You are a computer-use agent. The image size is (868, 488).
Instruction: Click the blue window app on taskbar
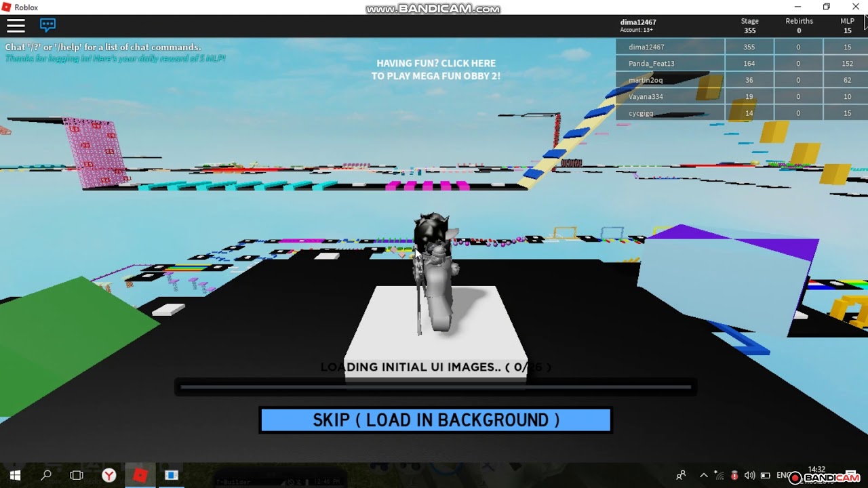[x=172, y=476]
